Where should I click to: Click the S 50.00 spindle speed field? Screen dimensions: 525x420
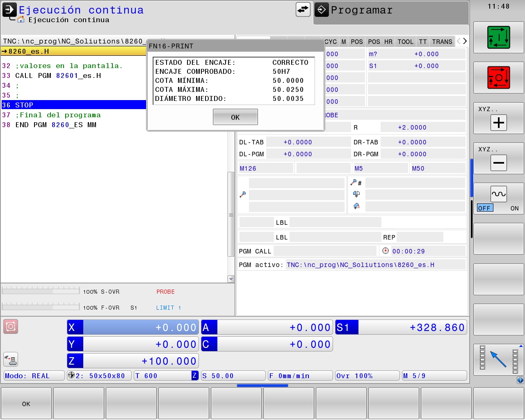point(233,376)
